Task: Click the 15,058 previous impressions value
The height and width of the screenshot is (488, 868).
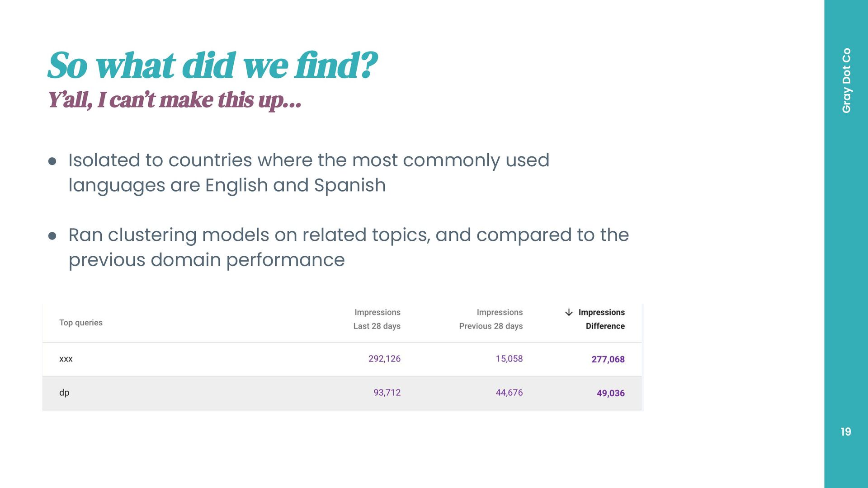Action: tap(509, 359)
